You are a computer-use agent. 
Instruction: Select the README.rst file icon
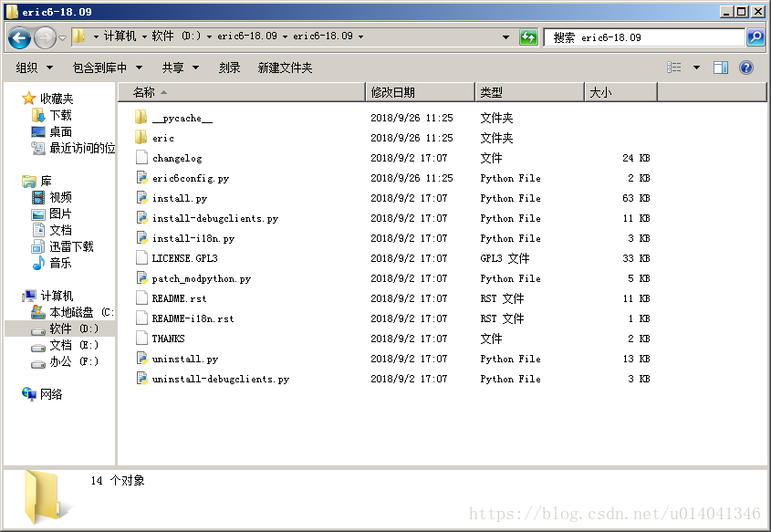coord(141,298)
